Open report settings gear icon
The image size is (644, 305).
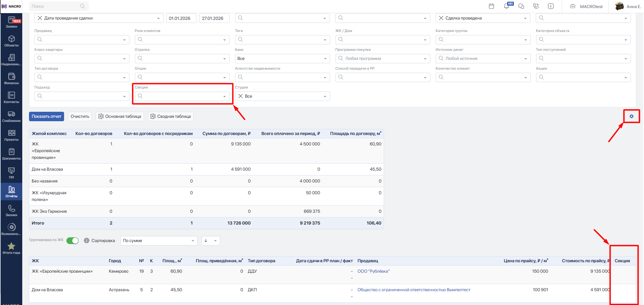tap(631, 116)
